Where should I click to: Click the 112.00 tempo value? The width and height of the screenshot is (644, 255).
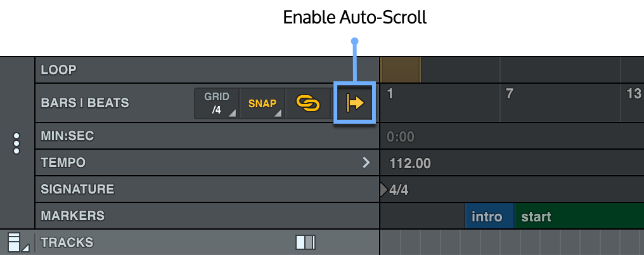pyautogui.click(x=410, y=163)
